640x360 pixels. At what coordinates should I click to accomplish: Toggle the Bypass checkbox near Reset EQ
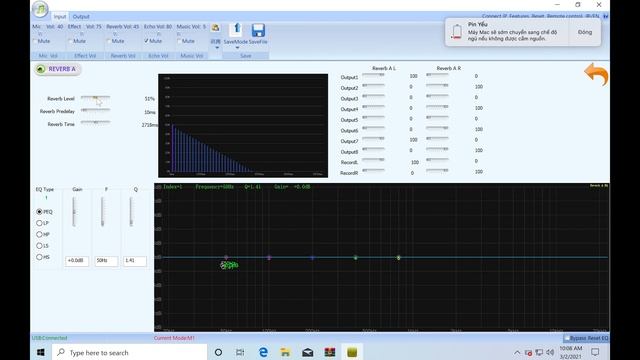tap(567, 338)
